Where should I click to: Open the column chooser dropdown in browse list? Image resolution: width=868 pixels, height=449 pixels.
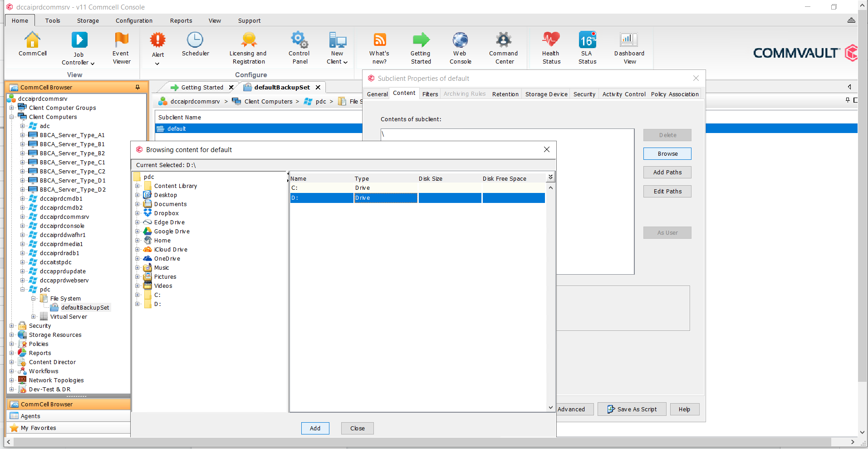(x=550, y=177)
